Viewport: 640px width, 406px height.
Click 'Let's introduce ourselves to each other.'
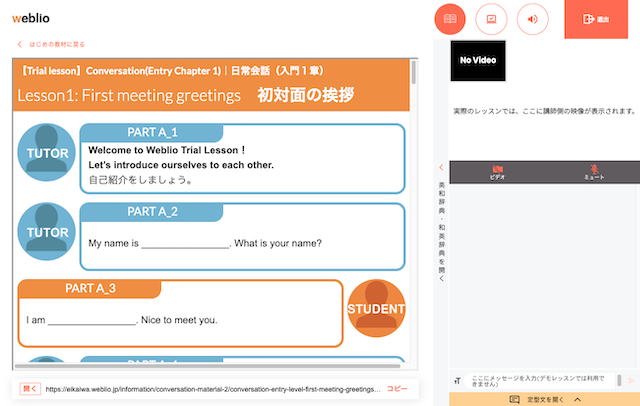click(181, 165)
